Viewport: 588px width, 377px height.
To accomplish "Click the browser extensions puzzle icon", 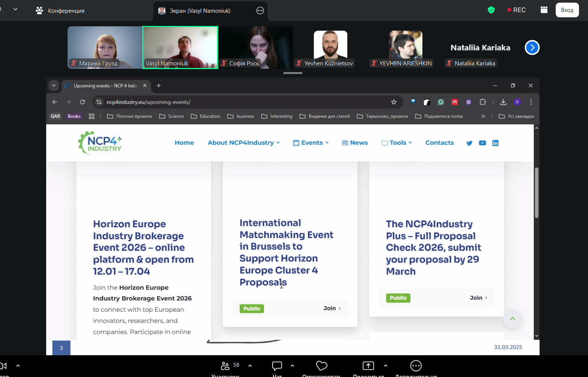I will [483, 102].
